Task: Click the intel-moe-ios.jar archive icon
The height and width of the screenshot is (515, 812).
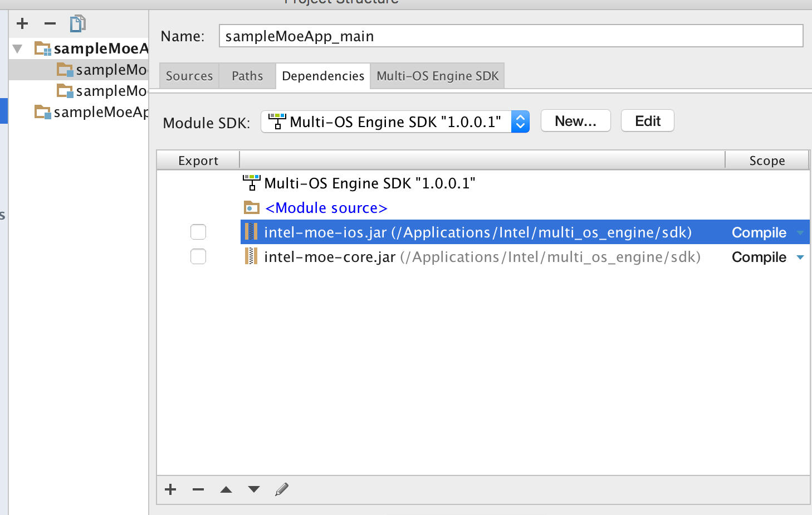Action: [251, 232]
